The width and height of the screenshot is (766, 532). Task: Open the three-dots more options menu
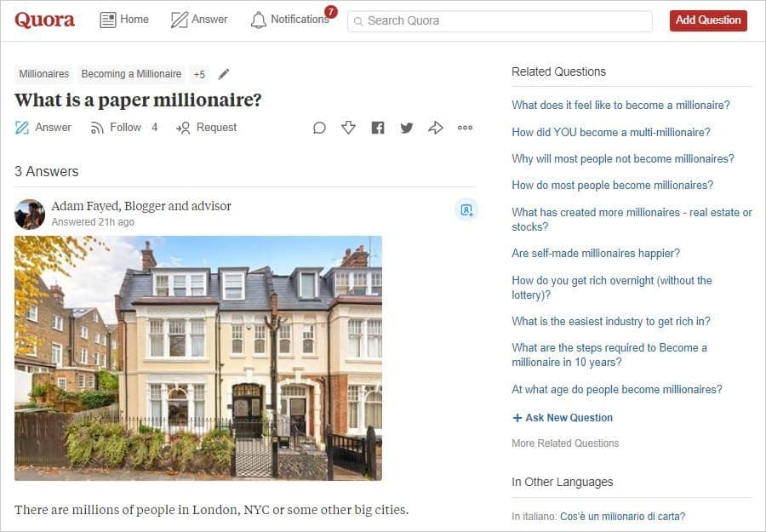(465, 128)
